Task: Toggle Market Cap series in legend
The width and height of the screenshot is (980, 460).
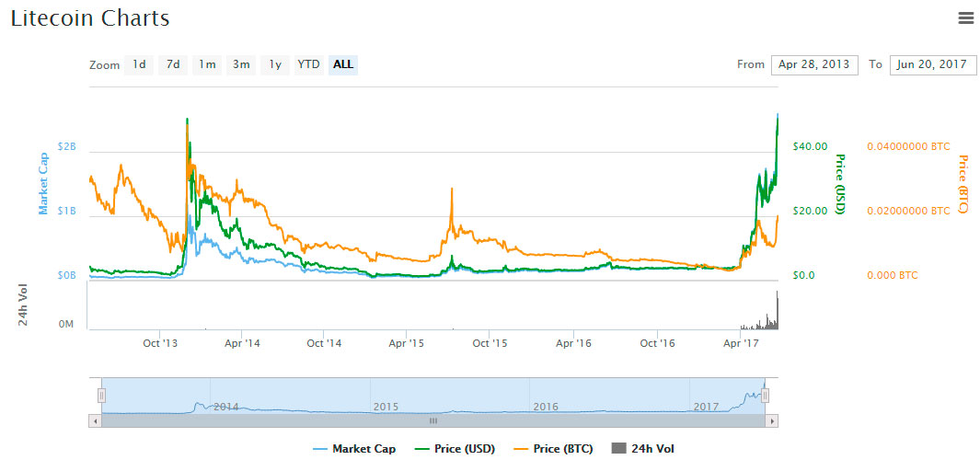Action: click(x=353, y=448)
